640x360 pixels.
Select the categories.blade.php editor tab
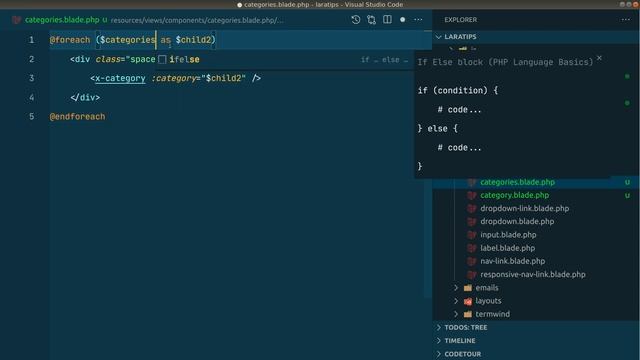(x=62, y=20)
